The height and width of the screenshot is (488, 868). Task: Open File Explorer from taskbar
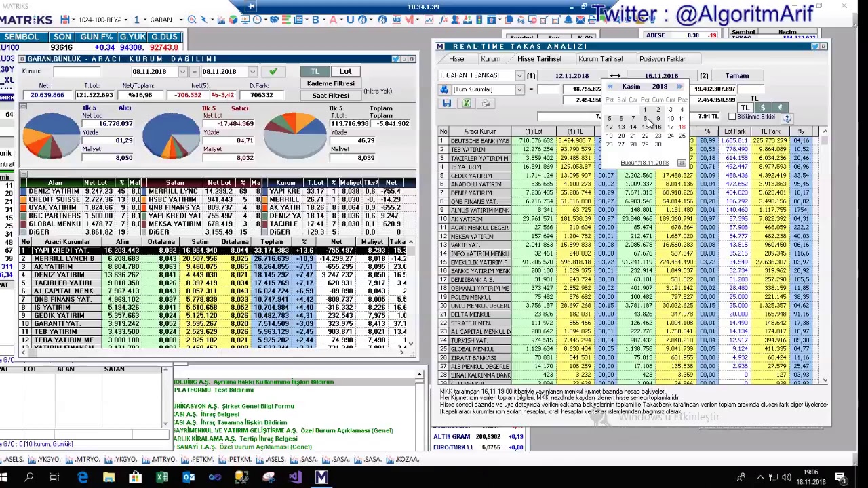pos(109,478)
